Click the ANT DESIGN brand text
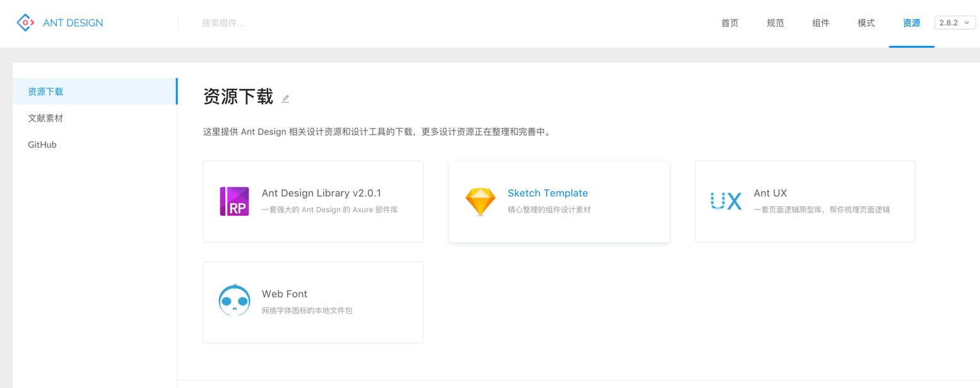The width and height of the screenshot is (980, 388). pyautogui.click(x=73, y=23)
